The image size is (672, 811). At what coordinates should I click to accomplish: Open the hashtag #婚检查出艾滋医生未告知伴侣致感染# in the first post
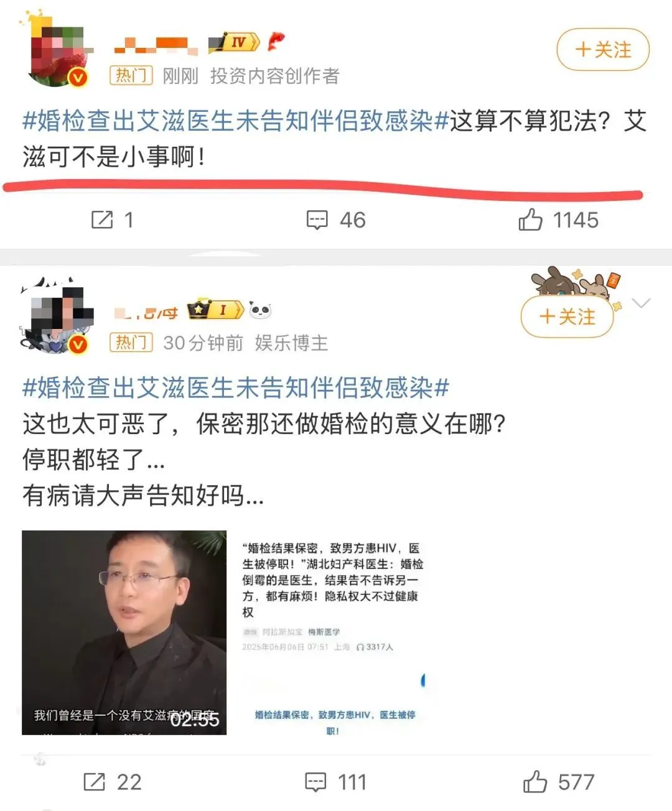235,121
